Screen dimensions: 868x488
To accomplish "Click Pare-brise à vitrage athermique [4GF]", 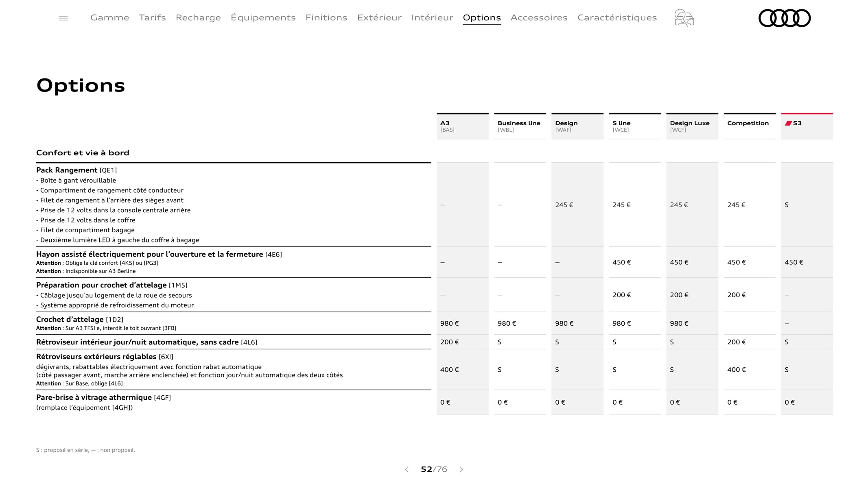I will [x=103, y=397].
